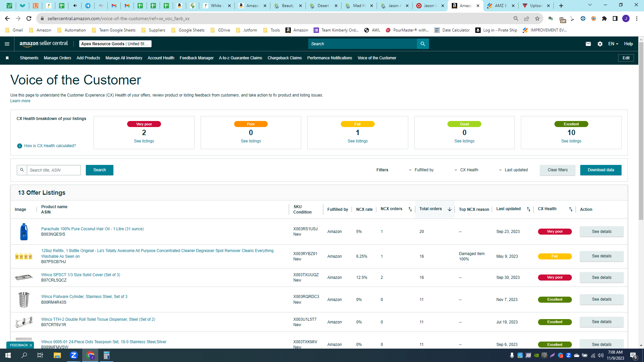
Task: Open the Chrome extensions puzzle icon
Action: 604,18
